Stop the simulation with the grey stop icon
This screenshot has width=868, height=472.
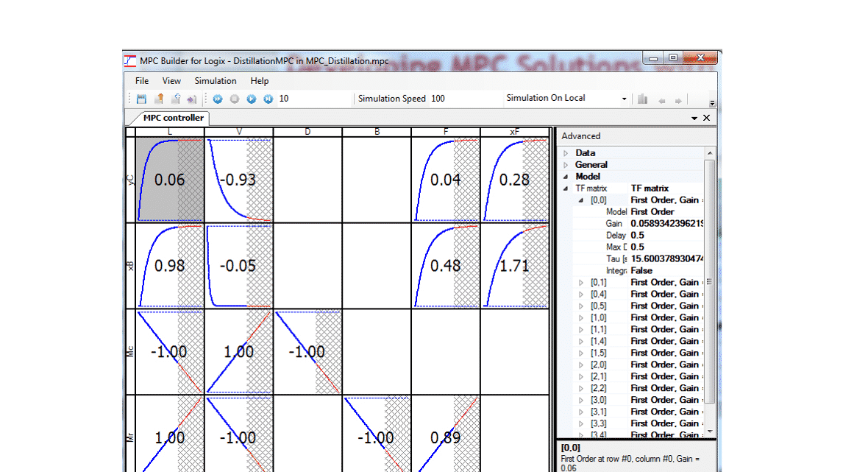235,99
